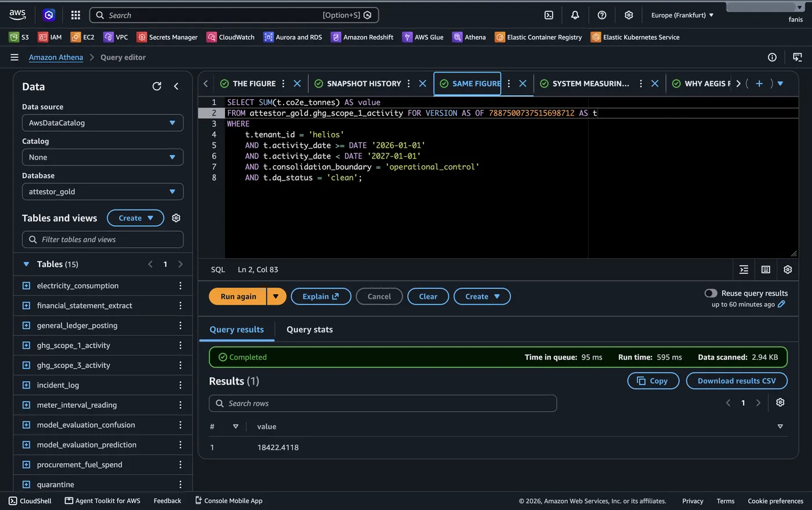Edit reuse query results time period
The height and width of the screenshot is (510, 812).
coord(781,305)
